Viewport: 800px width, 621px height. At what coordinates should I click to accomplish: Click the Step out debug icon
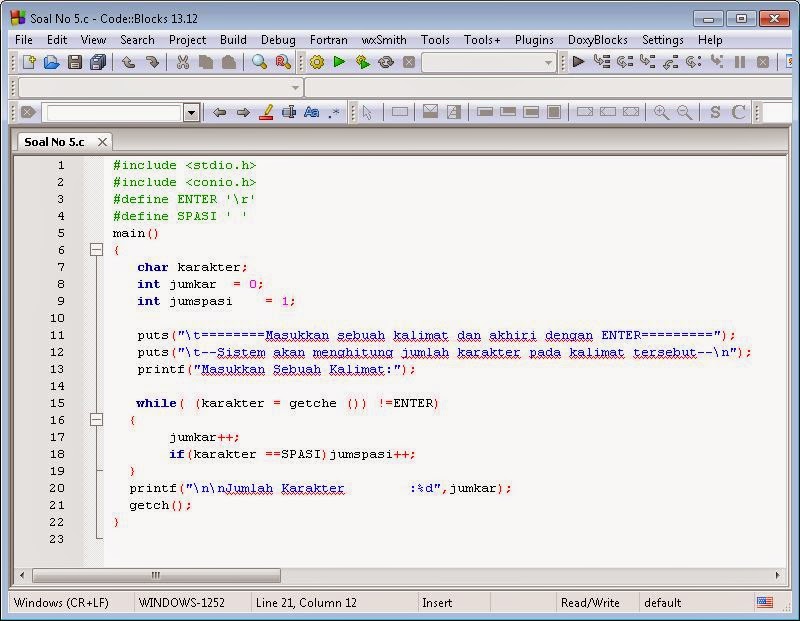click(x=670, y=62)
